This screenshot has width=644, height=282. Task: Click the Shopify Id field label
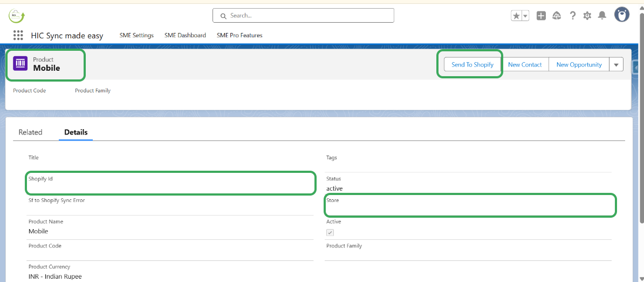tap(40, 179)
